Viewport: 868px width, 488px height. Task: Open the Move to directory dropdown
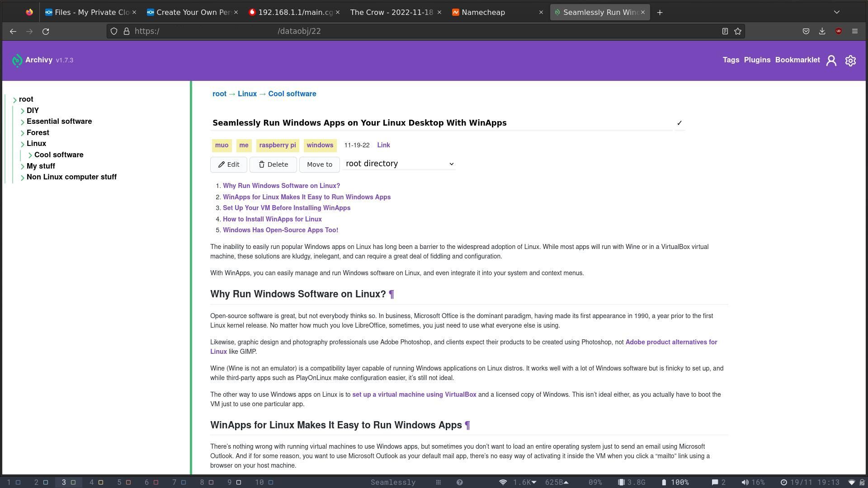400,164
